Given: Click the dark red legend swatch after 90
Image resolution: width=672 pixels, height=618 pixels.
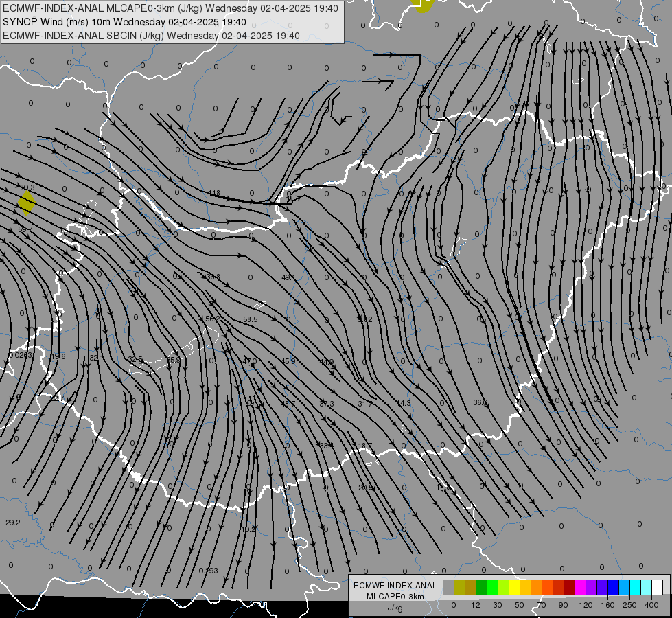Looking at the screenshot, I should coord(569,588).
